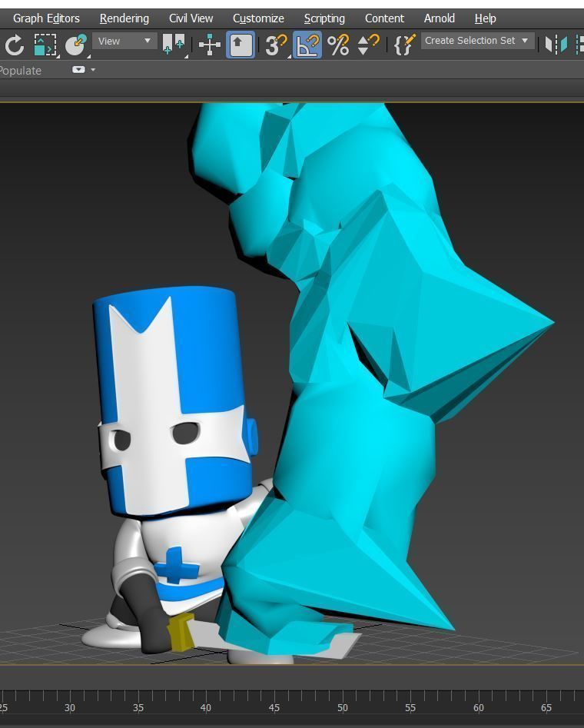Toggle the Percent Snap icon
The height and width of the screenshot is (728, 584).
(x=338, y=45)
